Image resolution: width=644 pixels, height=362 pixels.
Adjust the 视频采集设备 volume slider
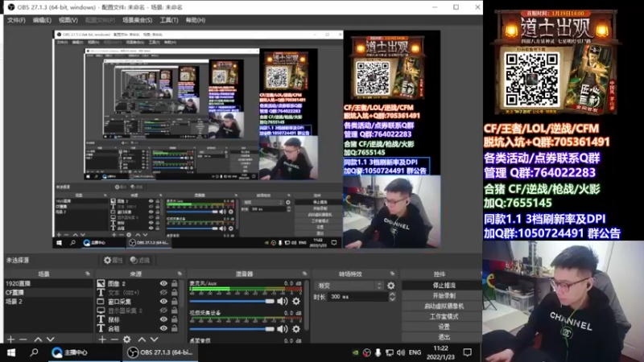232,329
